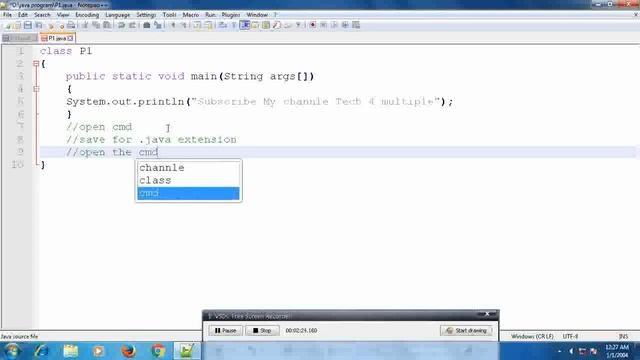Click the Close All toolbar icon
Image resolution: width=640 pixels, height=360 pixels.
point(61,25)
